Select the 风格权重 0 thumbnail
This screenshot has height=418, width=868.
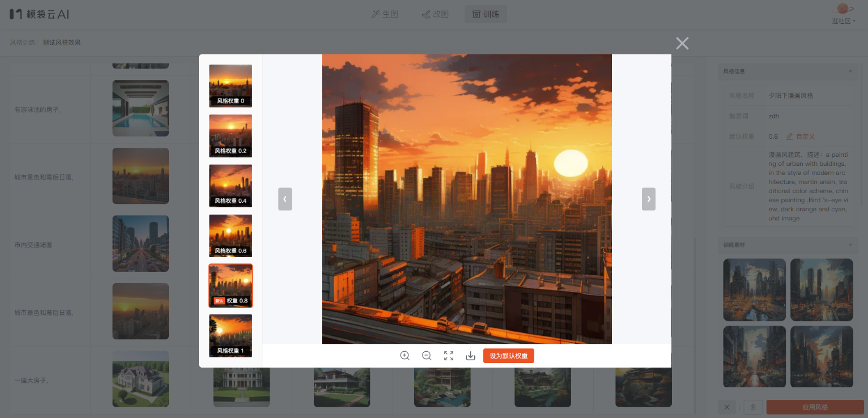231,86
